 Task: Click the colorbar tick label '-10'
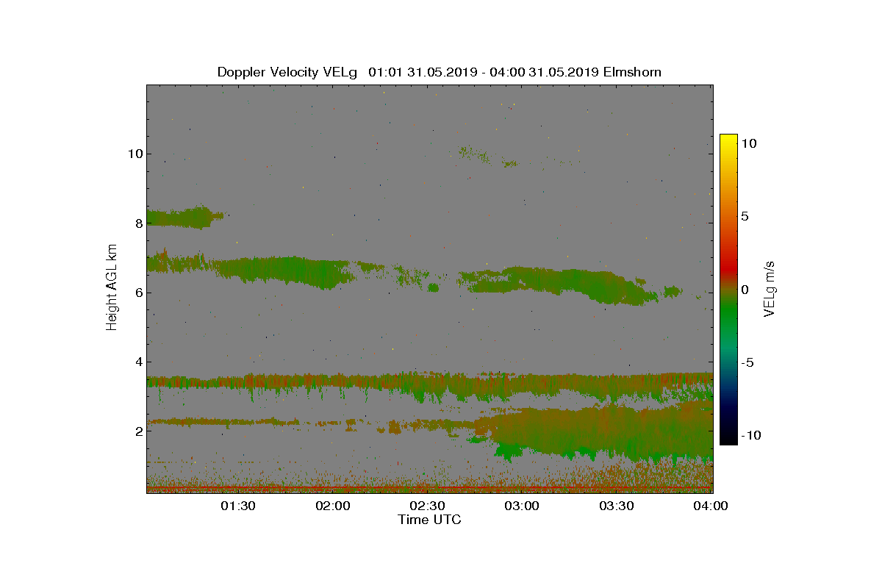(750, 435)
